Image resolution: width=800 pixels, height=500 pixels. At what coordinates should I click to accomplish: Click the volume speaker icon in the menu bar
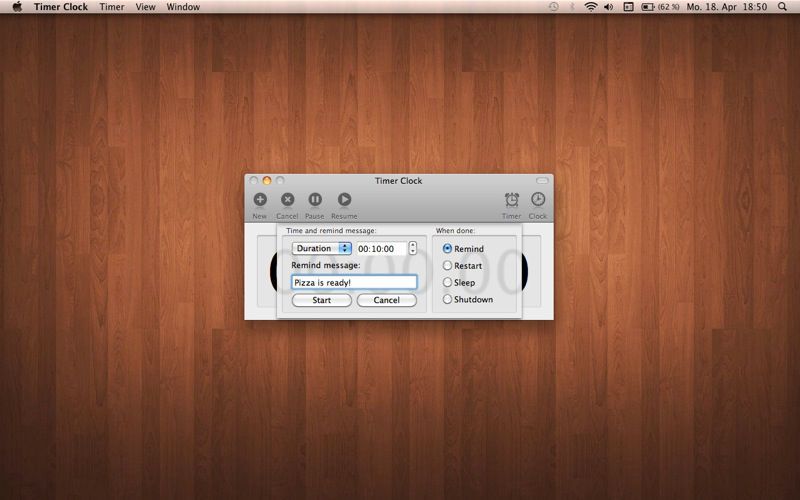click(609, 7)
